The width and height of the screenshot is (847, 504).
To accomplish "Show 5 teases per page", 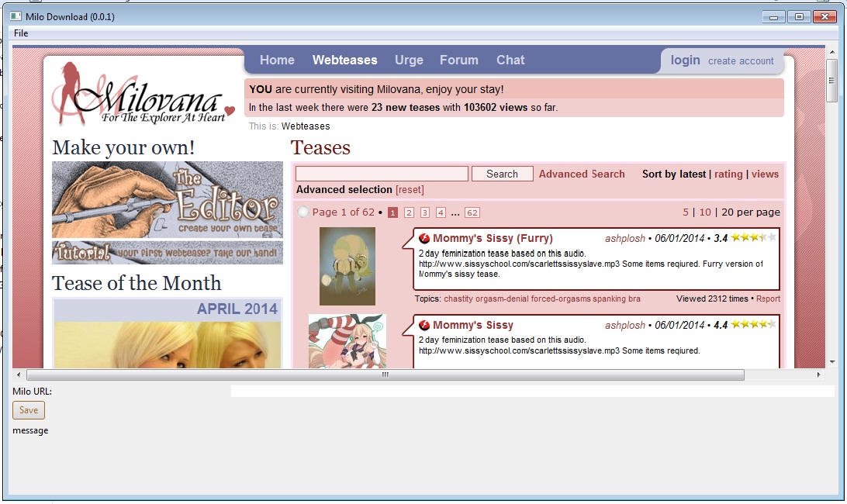I will click(686, 212).
